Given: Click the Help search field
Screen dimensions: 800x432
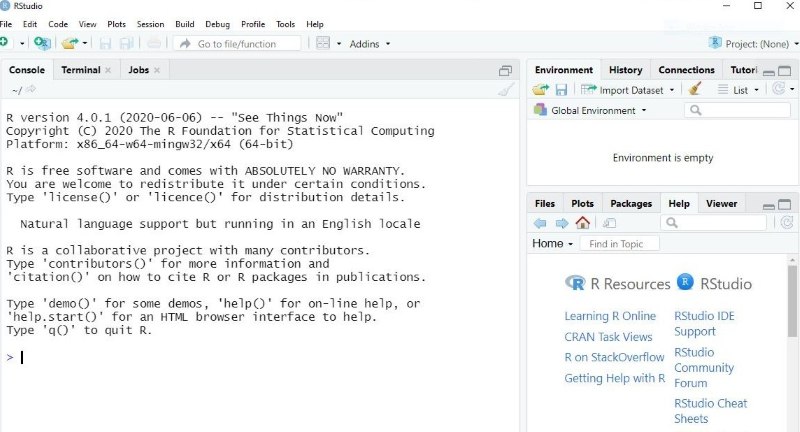Looking at the screenshot, I should (714, 223).
